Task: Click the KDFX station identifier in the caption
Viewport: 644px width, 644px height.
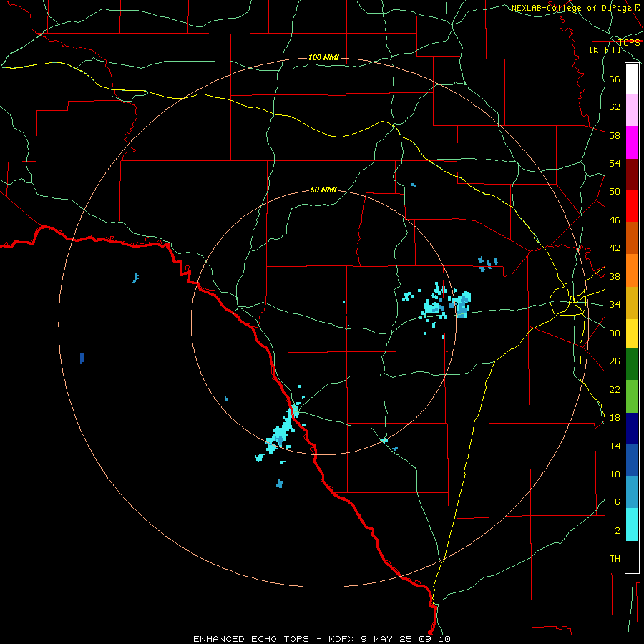Action: pos(341,639)
